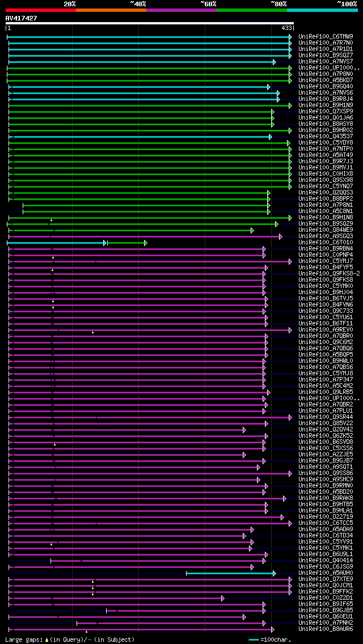Click the orange ~40% identity legend segment
This screenshot has width=363, height=644.
(x=111, y=10)
